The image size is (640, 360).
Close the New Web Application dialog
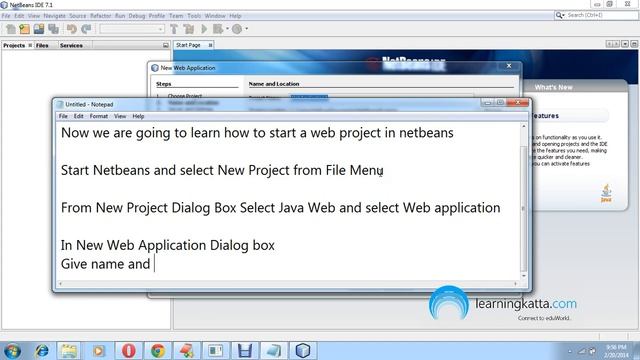pos(509,66)
